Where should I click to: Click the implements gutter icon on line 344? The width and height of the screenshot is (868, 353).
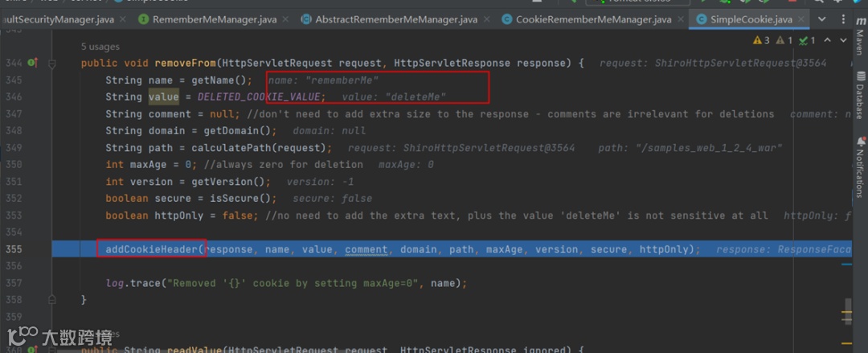click(x=33, y=63)
